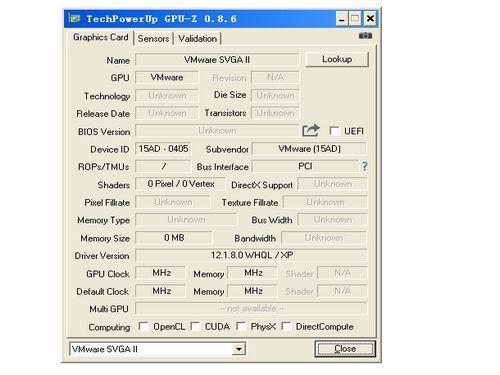Click the Subvendor field VMware (15AD)

pyautogui.click(x=309, y=149)
